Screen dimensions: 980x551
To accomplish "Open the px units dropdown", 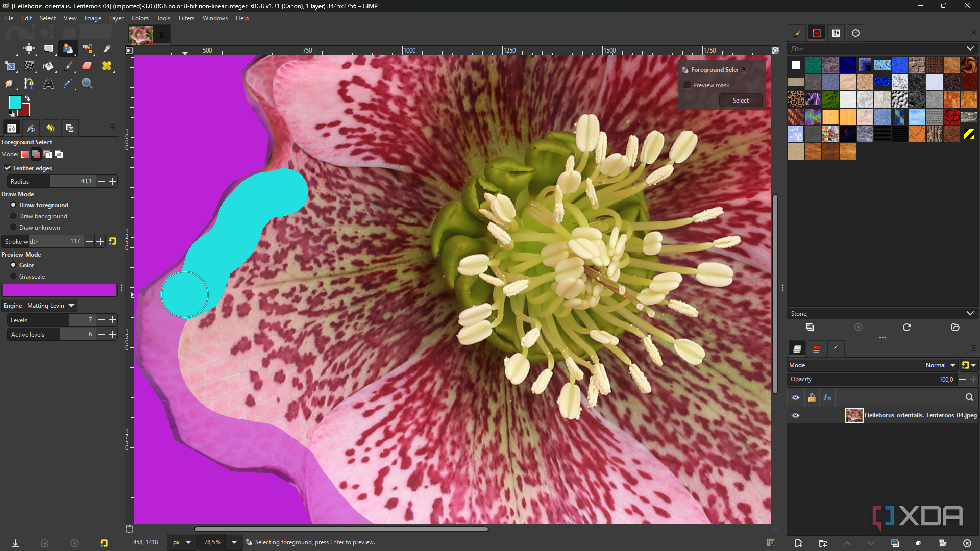I will pos(182,542).
